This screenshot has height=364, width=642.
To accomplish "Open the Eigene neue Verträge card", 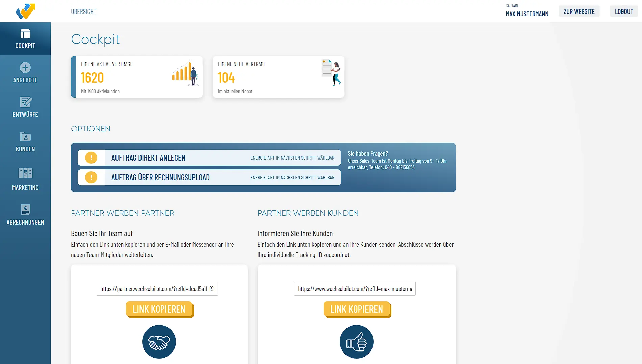I will point(278,77).
